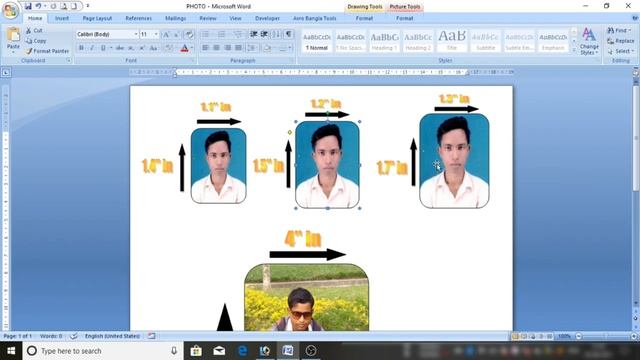Open Picture Tools Format tab
This screenshot has width=640, height=360.
(x=404, y=18)
